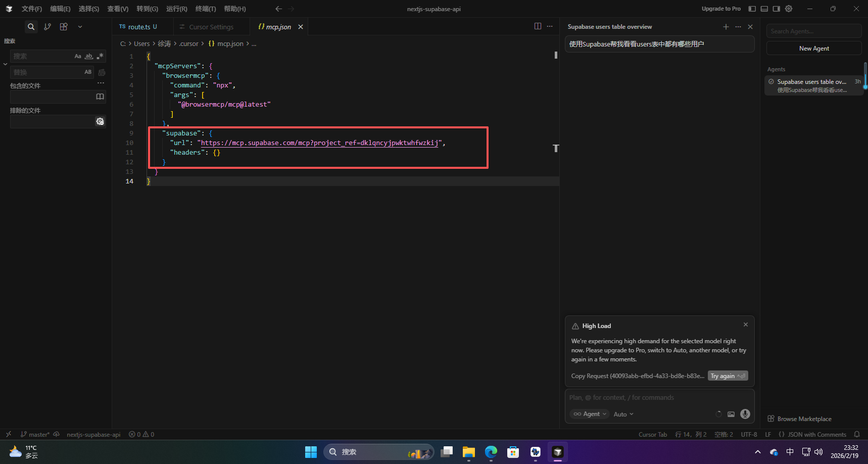The image size is (868, 464).
Task: Toggle search only in open editors book icon
Action: [x=100, y=97]
